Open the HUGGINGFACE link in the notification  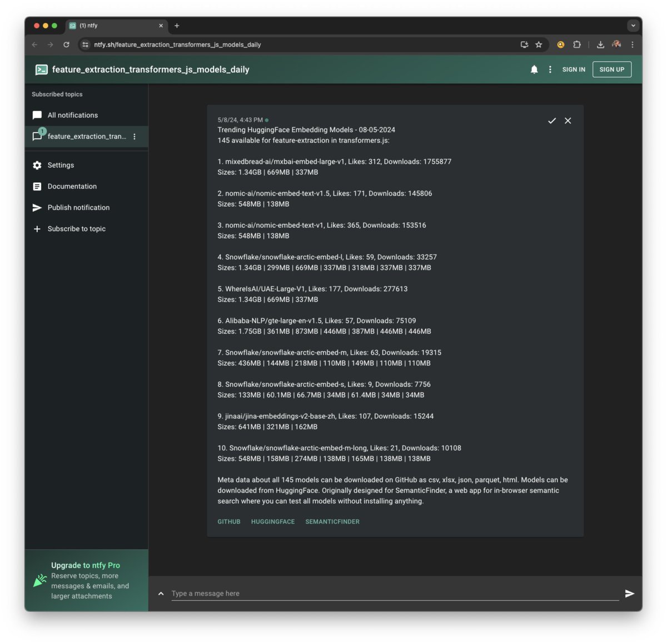[x=273, y=522]
